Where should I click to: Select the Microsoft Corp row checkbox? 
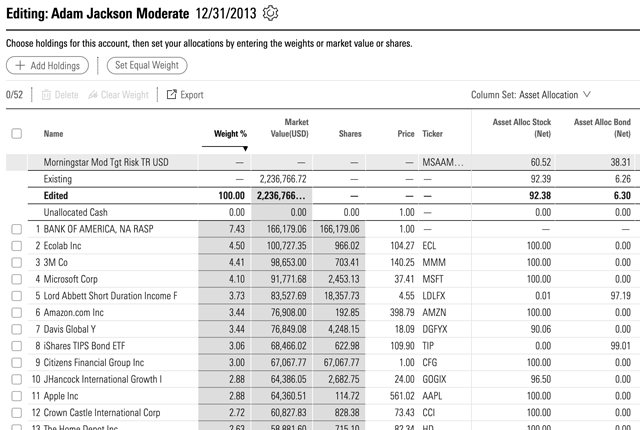16,279
